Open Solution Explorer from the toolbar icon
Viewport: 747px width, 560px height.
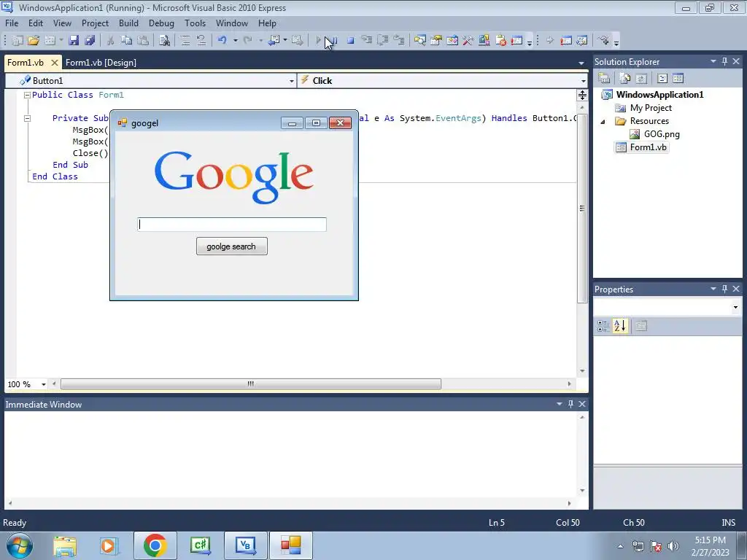click(x=419, y=41)
